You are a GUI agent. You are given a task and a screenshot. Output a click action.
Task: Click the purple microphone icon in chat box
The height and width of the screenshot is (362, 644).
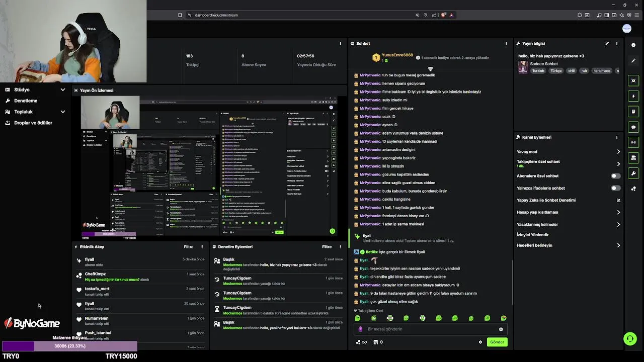click(x=360, y=329)
